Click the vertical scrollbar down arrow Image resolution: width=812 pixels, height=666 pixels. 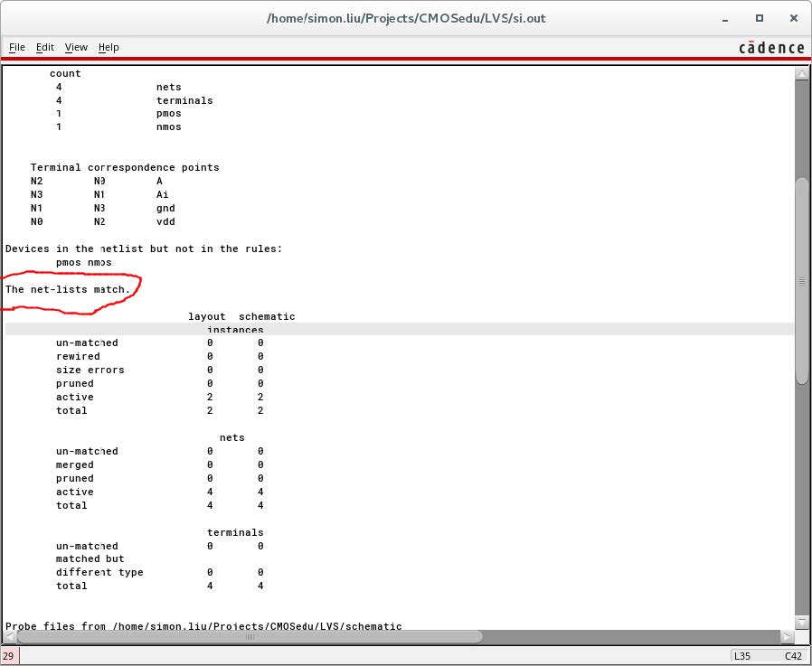click(802, 622)
